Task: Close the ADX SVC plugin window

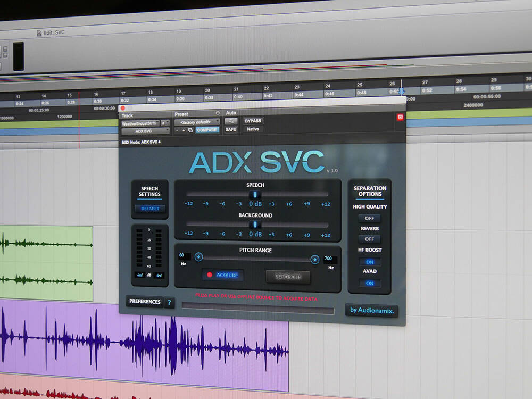Action: 123,108
